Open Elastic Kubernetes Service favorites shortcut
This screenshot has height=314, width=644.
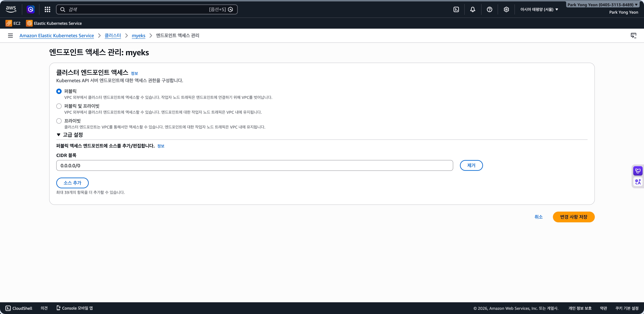coord(54,23)
